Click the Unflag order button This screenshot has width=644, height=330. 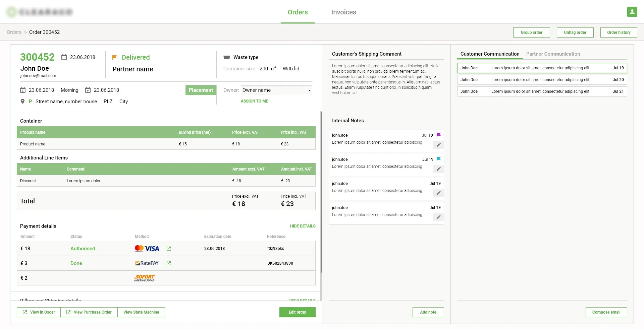575,32
